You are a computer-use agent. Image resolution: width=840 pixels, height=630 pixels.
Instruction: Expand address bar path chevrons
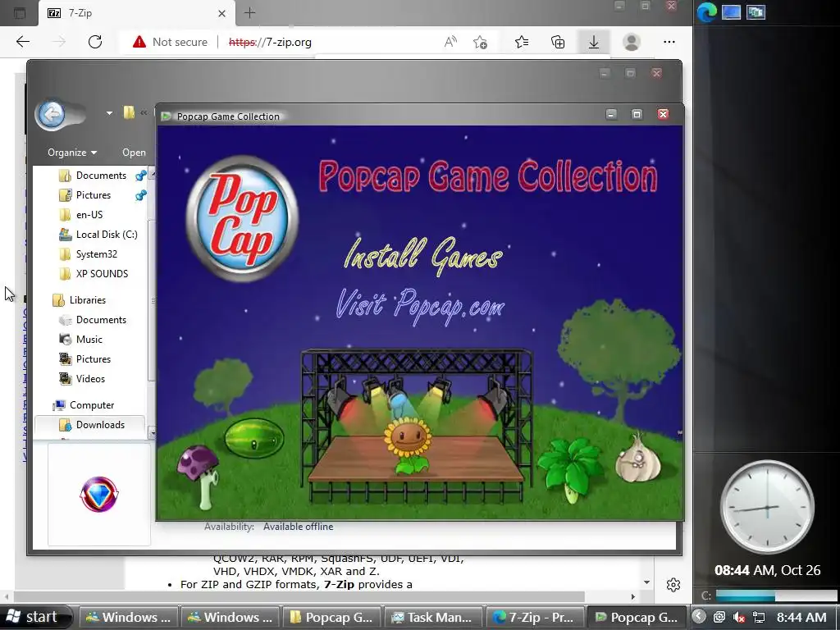(x=144, y=113)
